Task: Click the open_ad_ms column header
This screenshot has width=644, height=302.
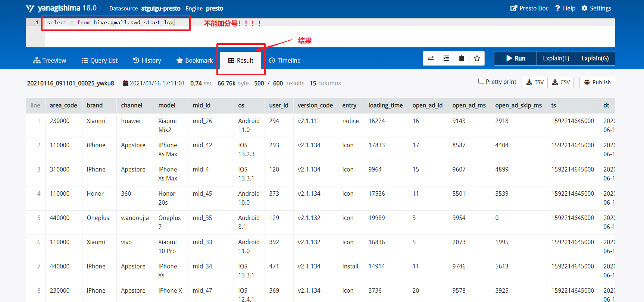Action: pyautogui.click(x=469, y=106)
